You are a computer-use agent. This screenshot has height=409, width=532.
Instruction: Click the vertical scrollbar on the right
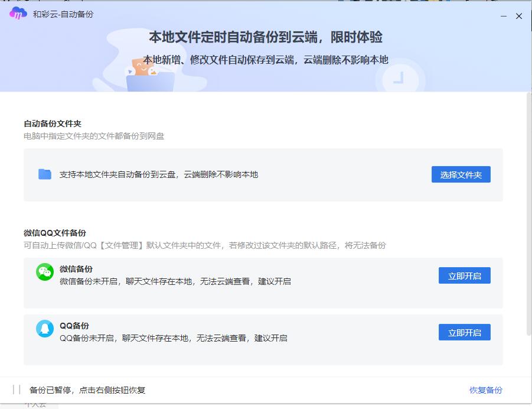point(528,213)
